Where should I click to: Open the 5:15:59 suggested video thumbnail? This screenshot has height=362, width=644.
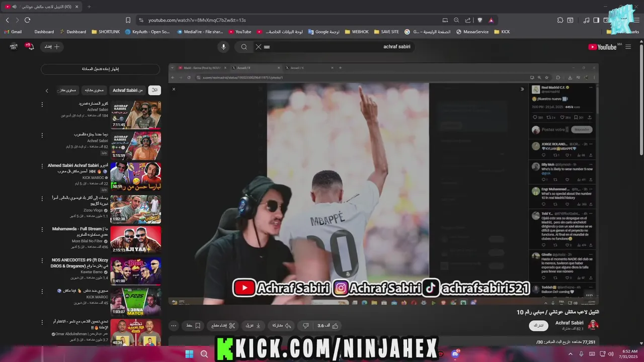point(136,146)
